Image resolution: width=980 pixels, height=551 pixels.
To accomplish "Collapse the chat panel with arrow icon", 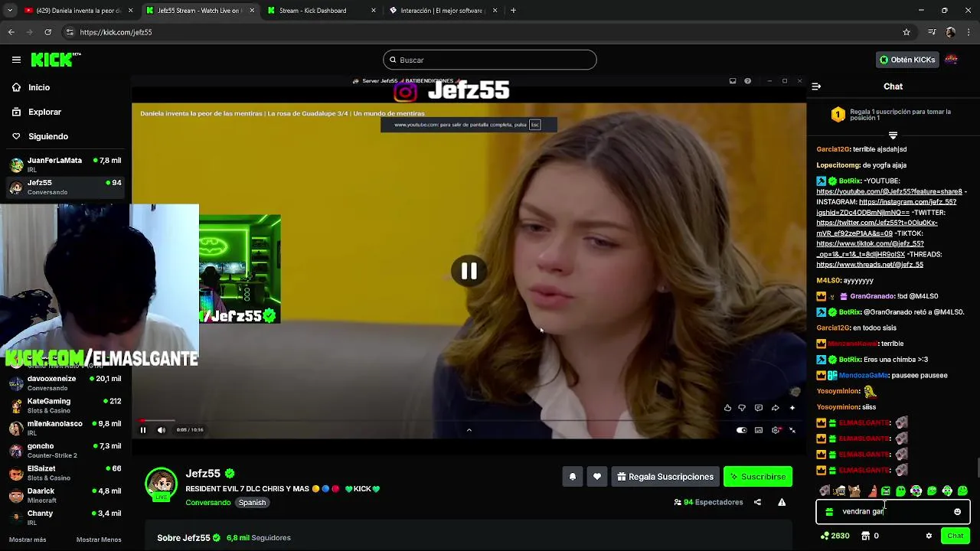I will click(x=816, y=86).
